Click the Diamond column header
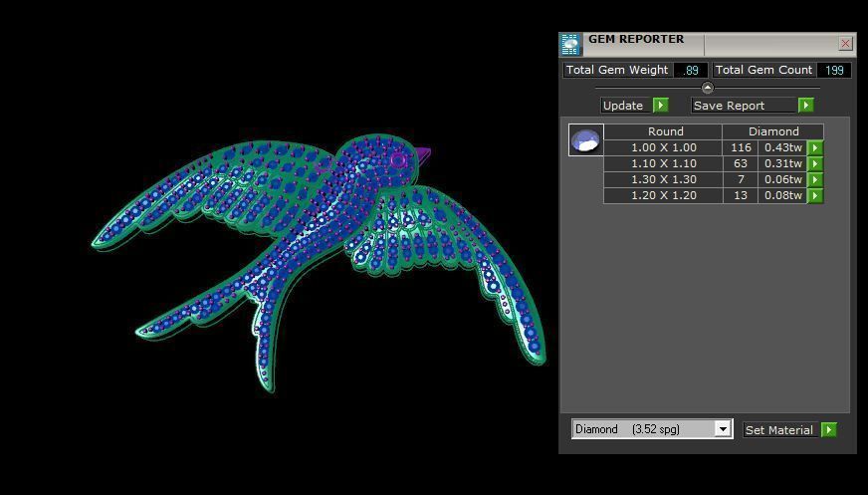868x495 pixels. click(x=773, y=131)
